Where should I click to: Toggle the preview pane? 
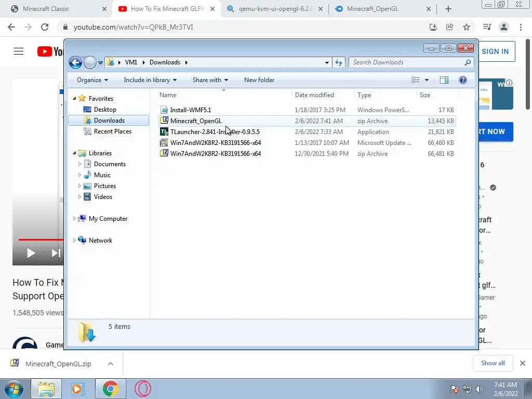[x=444, y=80]
